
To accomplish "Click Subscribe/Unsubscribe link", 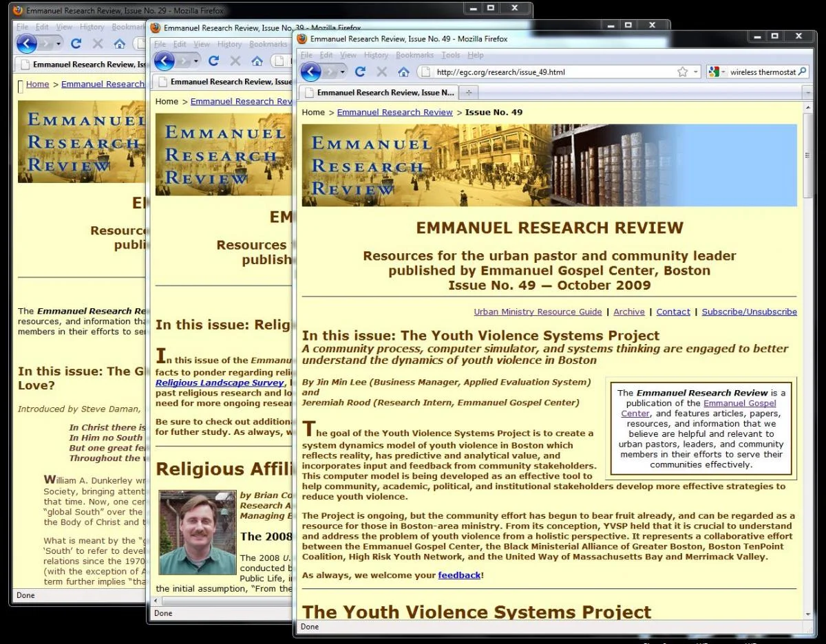I will pos(750,312).
